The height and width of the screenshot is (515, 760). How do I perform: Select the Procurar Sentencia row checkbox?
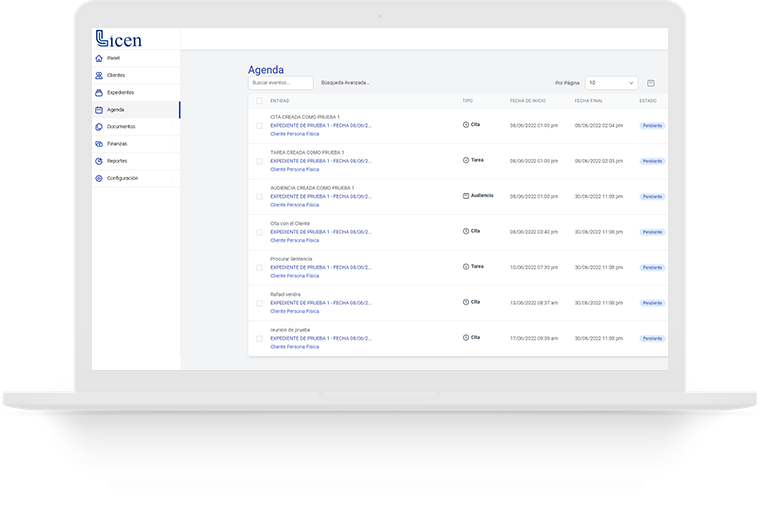click(x=259, y=267)
